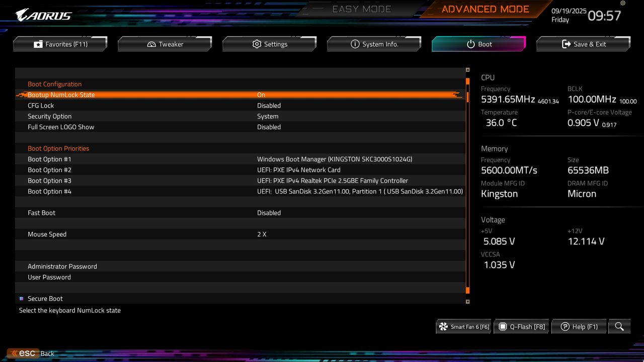Select the Save & Exit tab
The width and height of the screenshot is (644, 362).
click(x=583, y=44)
